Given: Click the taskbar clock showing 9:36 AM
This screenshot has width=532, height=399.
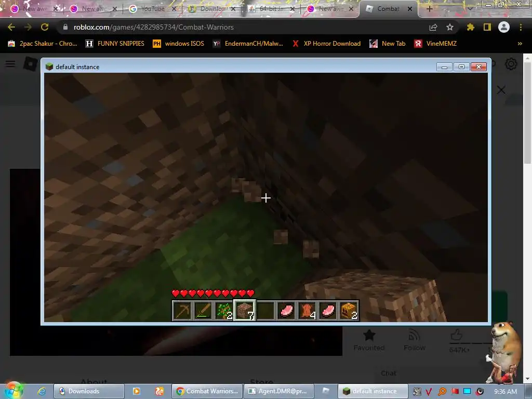Looking at the screenshot, I should 505,392.
